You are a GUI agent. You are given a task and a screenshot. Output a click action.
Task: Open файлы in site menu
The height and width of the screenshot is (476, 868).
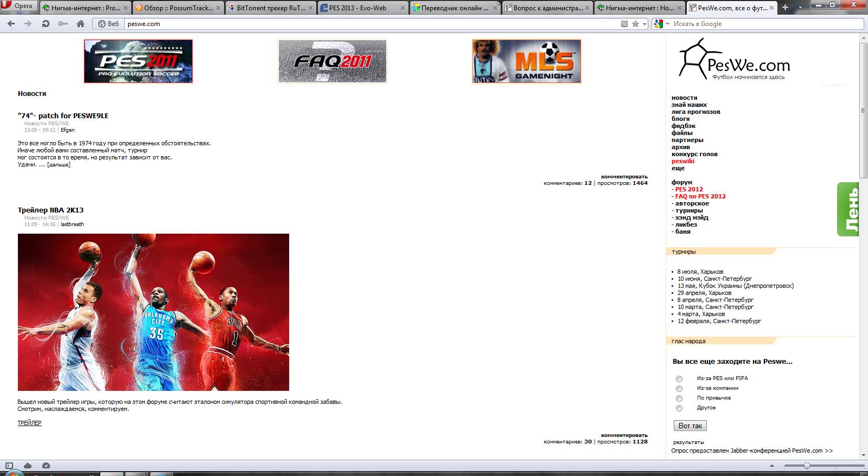click(x=682, y=133)
